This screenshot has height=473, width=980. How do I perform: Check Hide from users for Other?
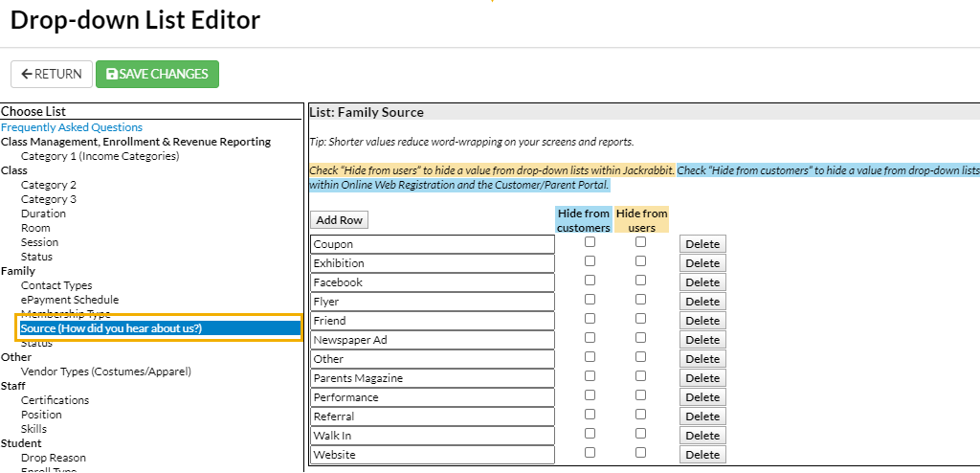click(640, 356)
